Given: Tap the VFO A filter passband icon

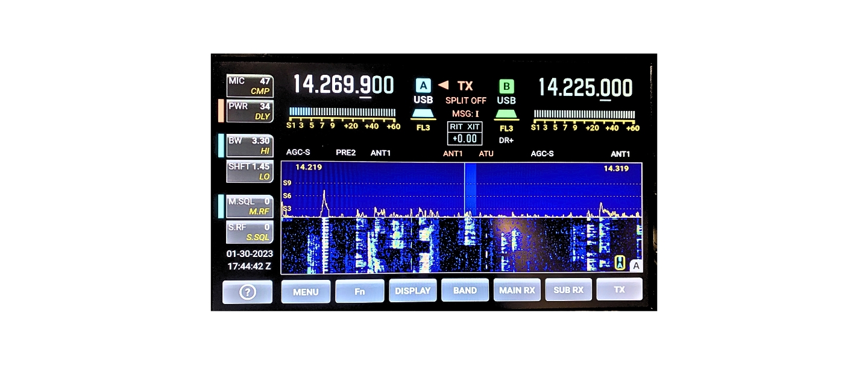Looking at the screenshot, I should point(423,113).
